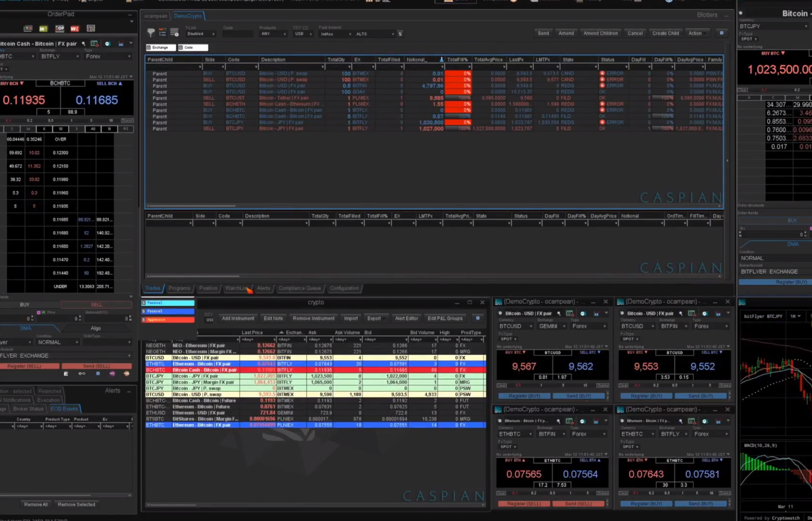Click the green M icon in OrderPad
This screenshot has width=812, height=521.
pos(43,29)
